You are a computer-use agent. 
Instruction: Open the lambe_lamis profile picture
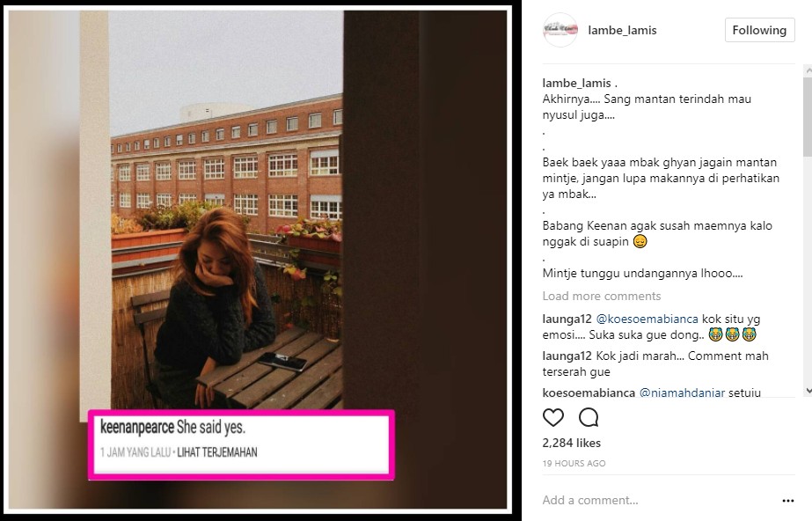click(560, 30)
